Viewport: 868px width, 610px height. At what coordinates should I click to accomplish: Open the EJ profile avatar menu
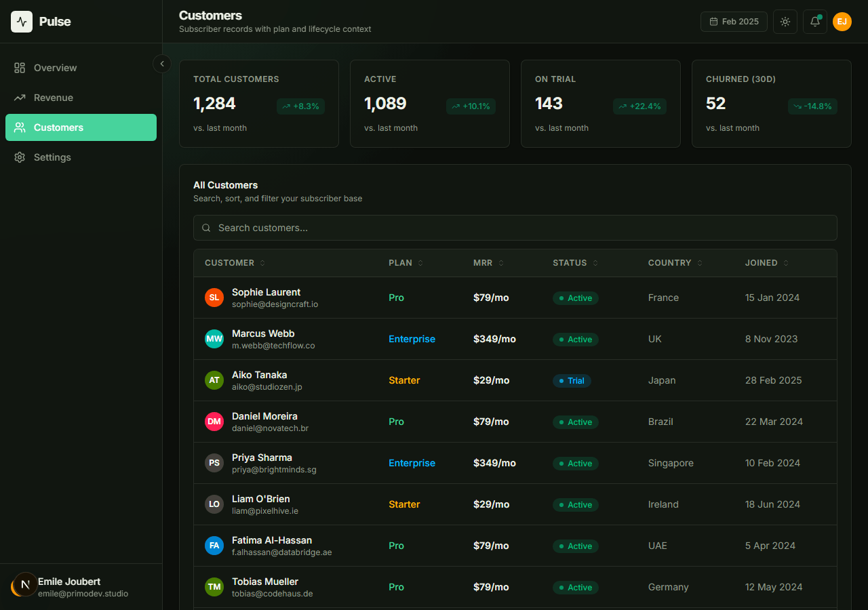coord(842,22)
